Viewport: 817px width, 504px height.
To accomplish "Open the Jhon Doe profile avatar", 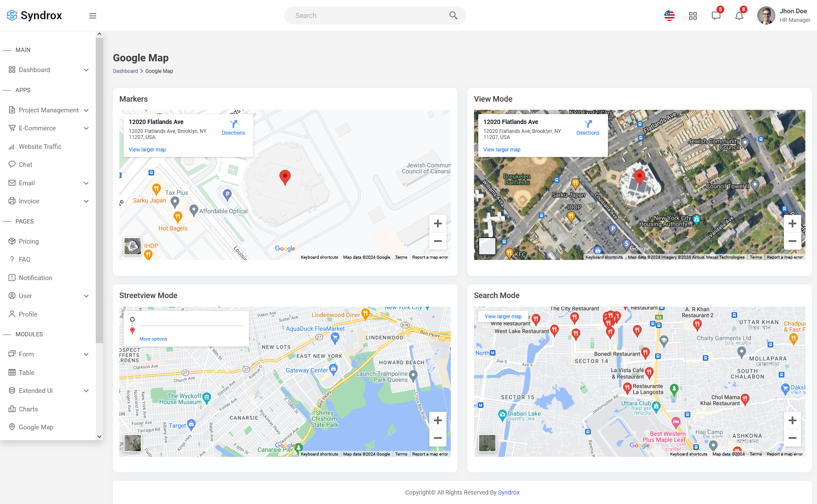I will pos(766,15).
